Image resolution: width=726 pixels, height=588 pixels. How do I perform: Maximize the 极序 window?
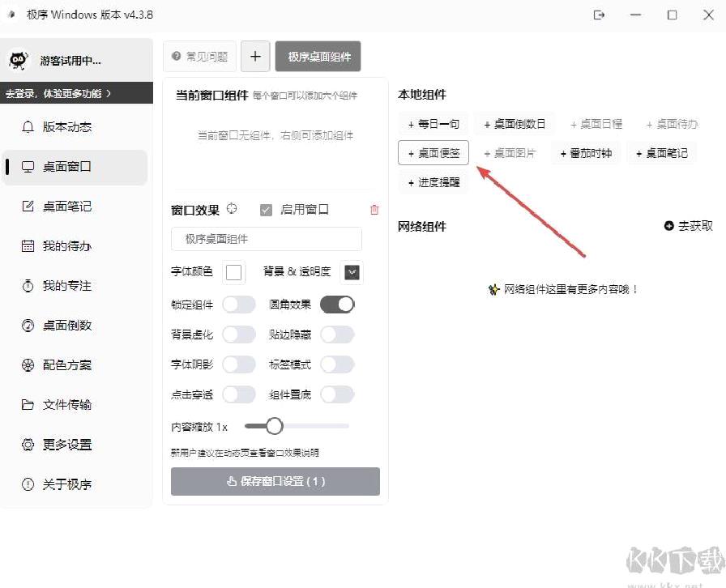tap(672, 15)
